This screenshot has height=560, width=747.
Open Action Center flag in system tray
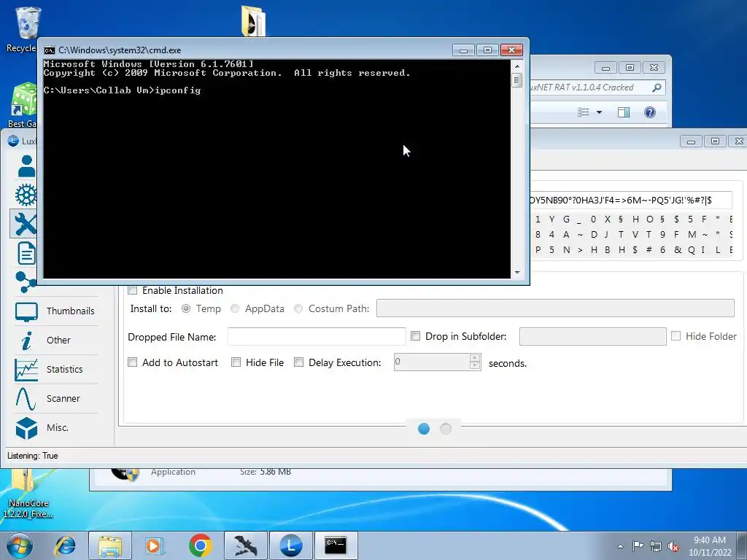638,545
